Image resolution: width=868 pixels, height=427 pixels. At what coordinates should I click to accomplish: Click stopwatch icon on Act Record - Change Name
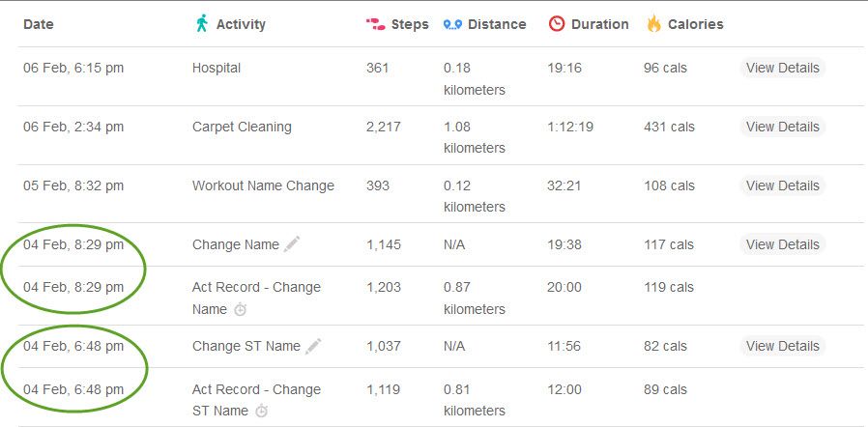[x=240, y=310]
